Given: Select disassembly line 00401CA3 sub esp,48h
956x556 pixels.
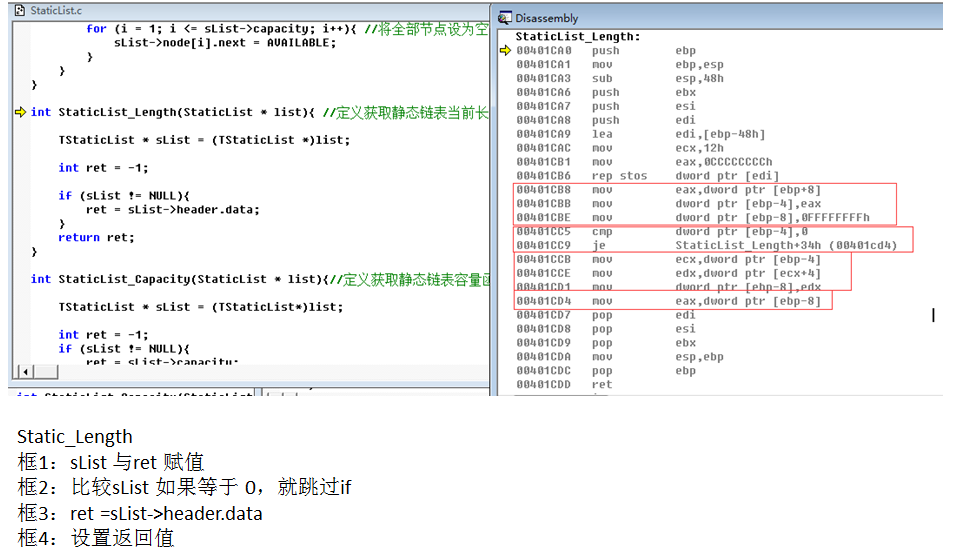Looking at the screenshot, I should coord(620,79).
